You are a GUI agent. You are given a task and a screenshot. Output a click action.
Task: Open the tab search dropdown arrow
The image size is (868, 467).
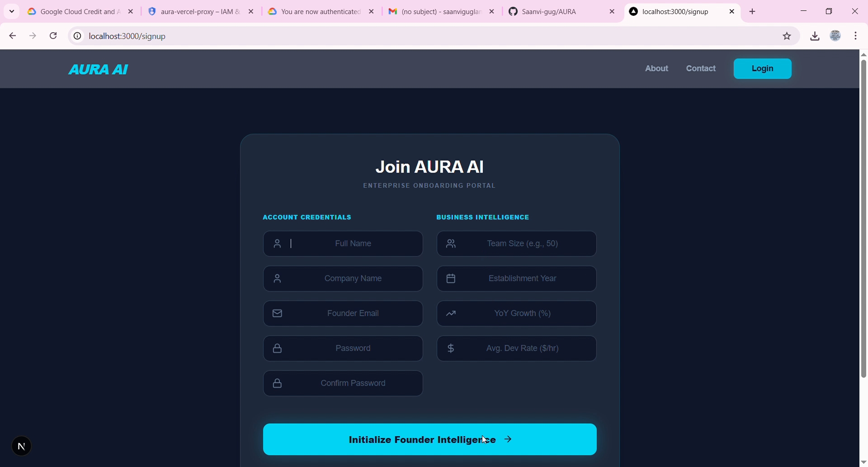pos(12,11)
